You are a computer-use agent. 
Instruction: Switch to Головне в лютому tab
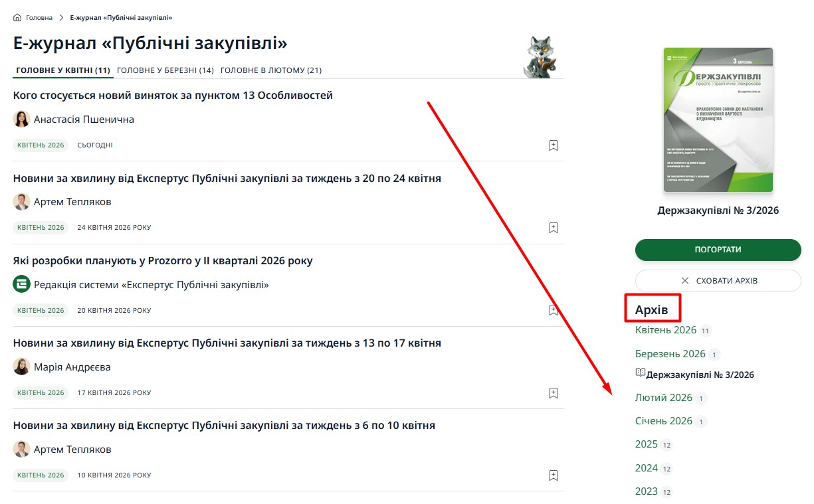(x=271, y=70)
